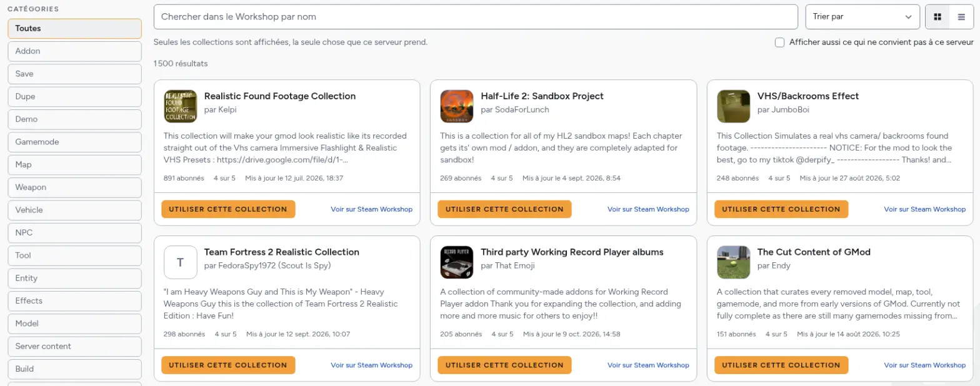980x386 pixels.
Task: Filter by Build category
Action: point(75,369)
